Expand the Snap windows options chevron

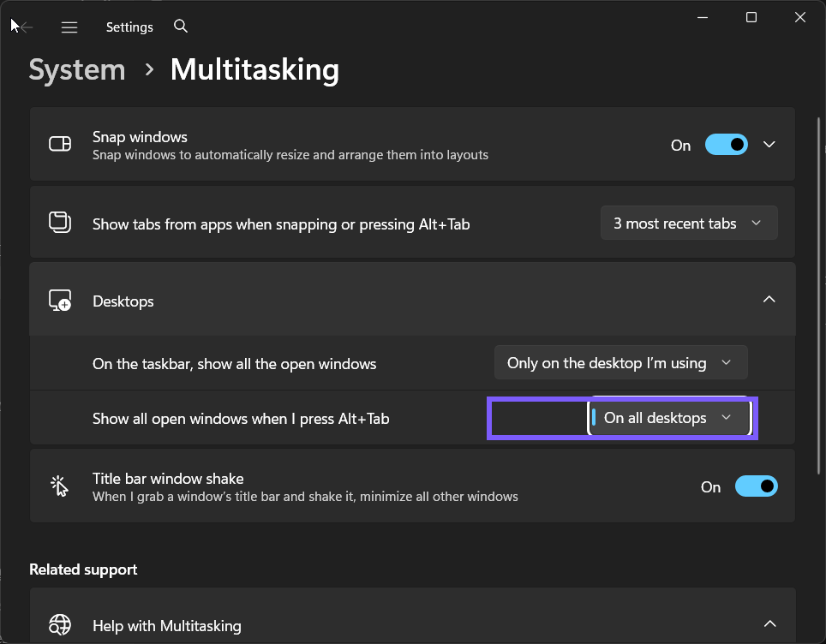click(x=769, y=144)
